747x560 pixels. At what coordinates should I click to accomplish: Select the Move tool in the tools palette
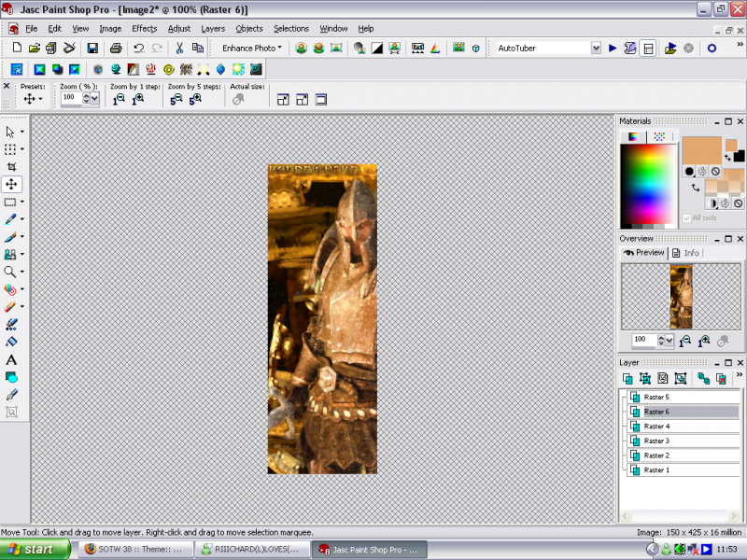coord(11,184)
